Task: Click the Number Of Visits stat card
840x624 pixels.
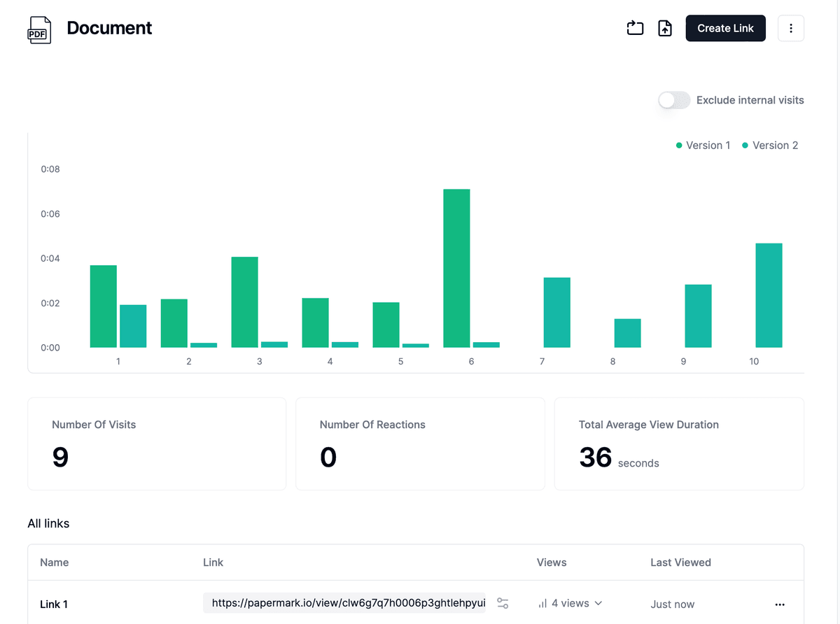Action: click(156, 444)
